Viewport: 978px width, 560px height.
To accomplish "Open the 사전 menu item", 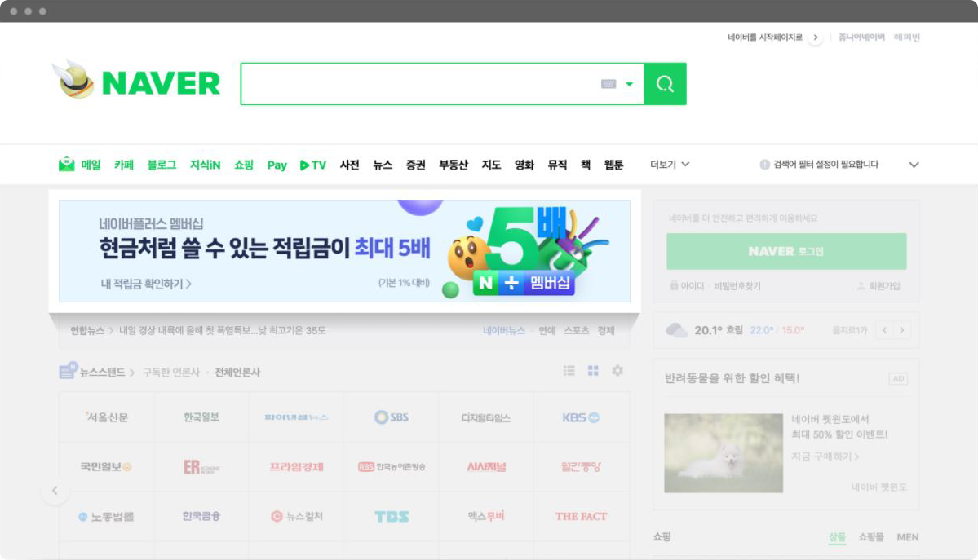I will tap(350, 165).
